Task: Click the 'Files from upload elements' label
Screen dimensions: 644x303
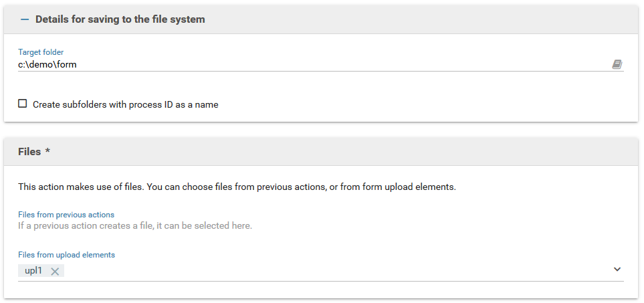Action: (66, 254)
